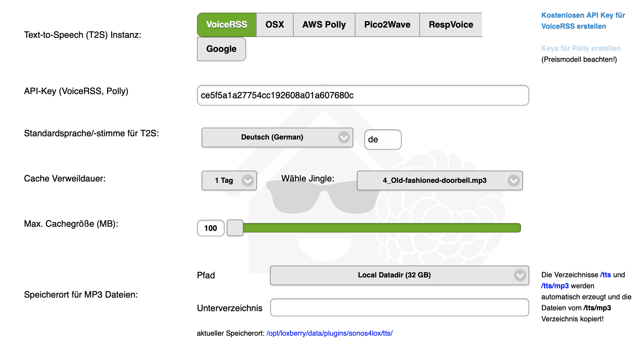Open the Deutsch (German) language dropdown
Viewport: 644px width, 353px height.
[x=277, y=137]
